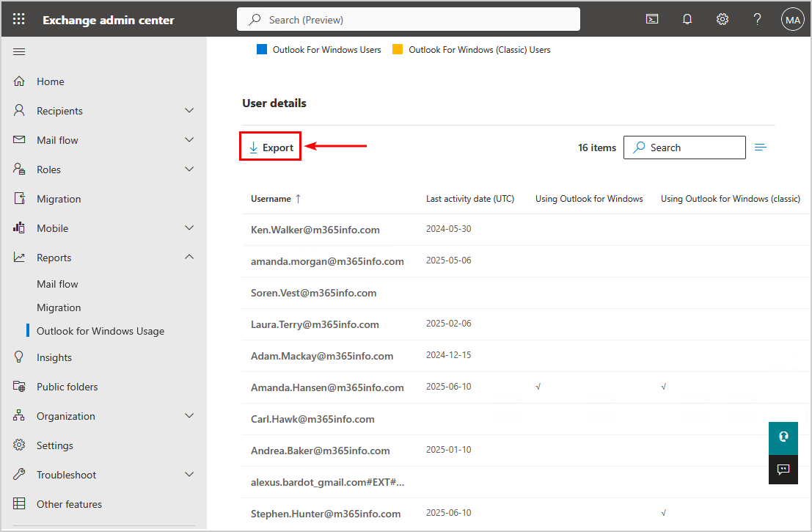Image resolution: width=812 pixels, height=532 pixels.
Task: Select Outlook for Windows Usage report
Action: (100, 331)
